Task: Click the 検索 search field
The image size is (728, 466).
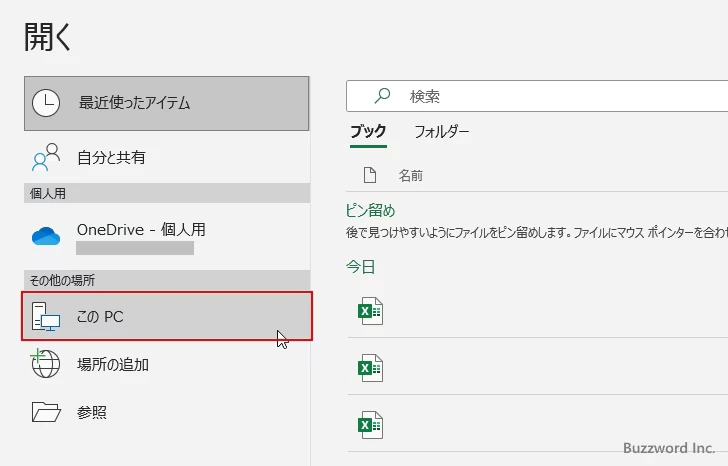Action: 537,96
